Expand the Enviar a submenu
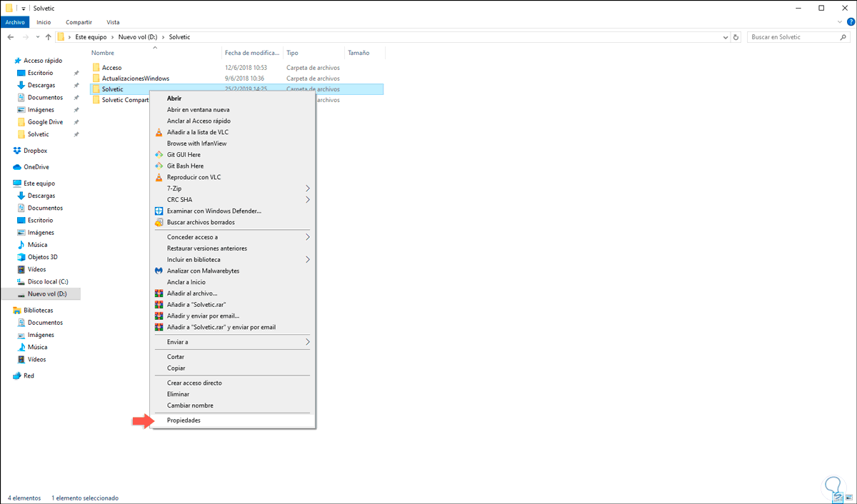The height and width of the screenshot is (504, 857). point(308,342)
